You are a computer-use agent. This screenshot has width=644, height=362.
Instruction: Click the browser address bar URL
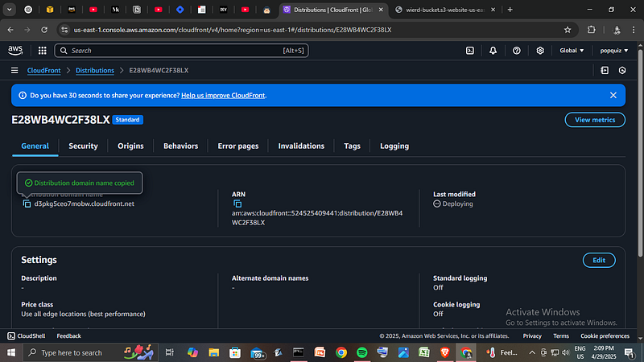pyautogui.click(x=233, y=30)
